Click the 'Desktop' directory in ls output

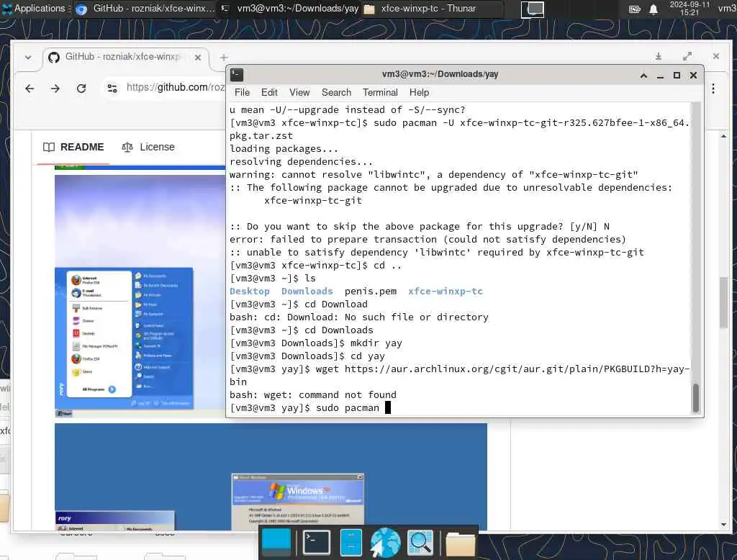250,291
